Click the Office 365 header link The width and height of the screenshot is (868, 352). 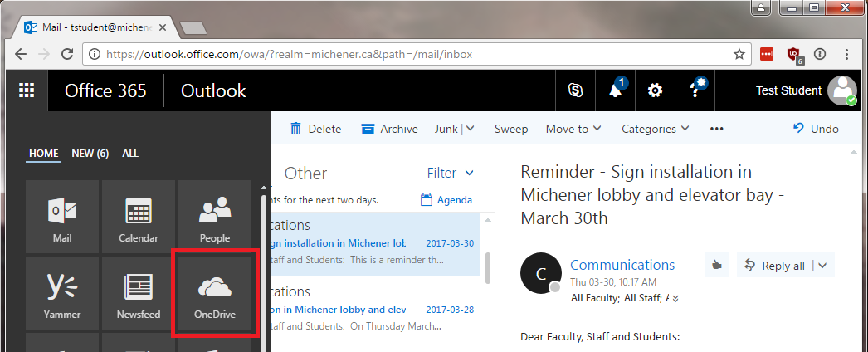click(x=105, y=90)
